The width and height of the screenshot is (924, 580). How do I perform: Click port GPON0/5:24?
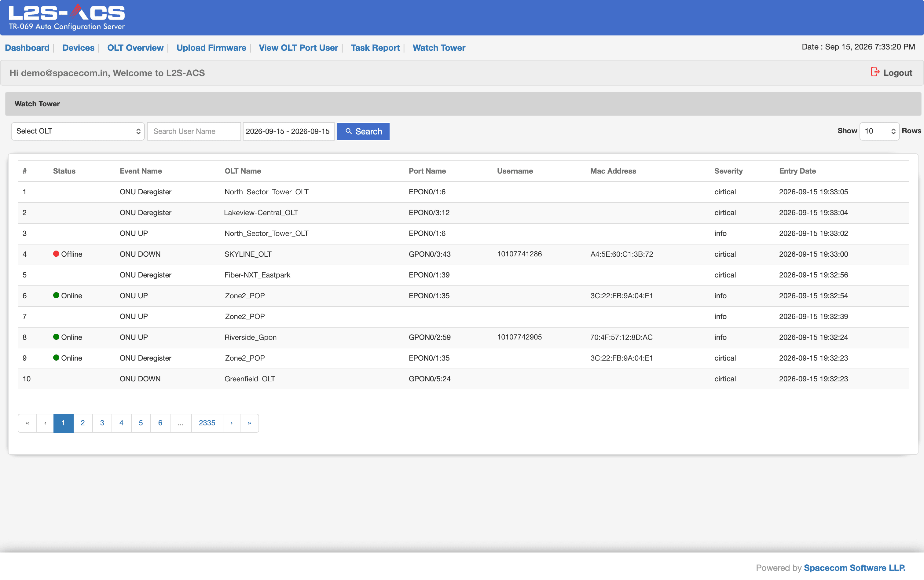(430, 379)
